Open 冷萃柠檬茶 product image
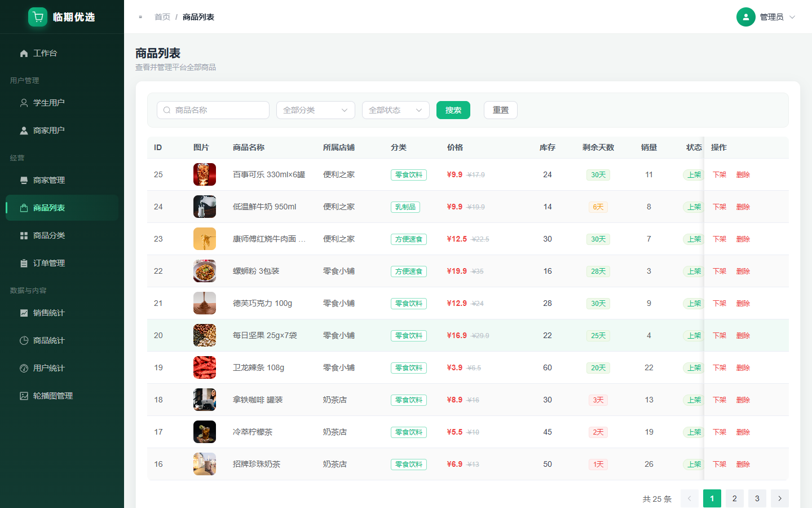 pos(205,432)
